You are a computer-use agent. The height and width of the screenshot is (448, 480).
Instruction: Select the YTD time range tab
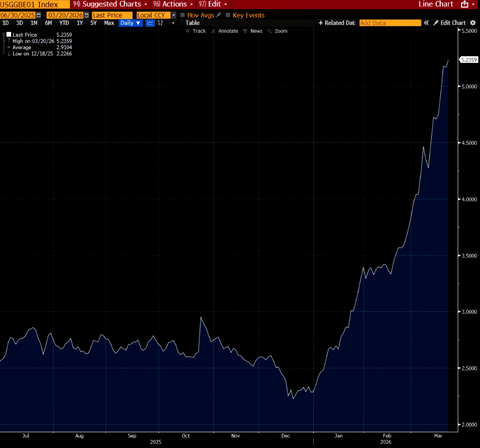pyautogui.click(x=64, y=23)
